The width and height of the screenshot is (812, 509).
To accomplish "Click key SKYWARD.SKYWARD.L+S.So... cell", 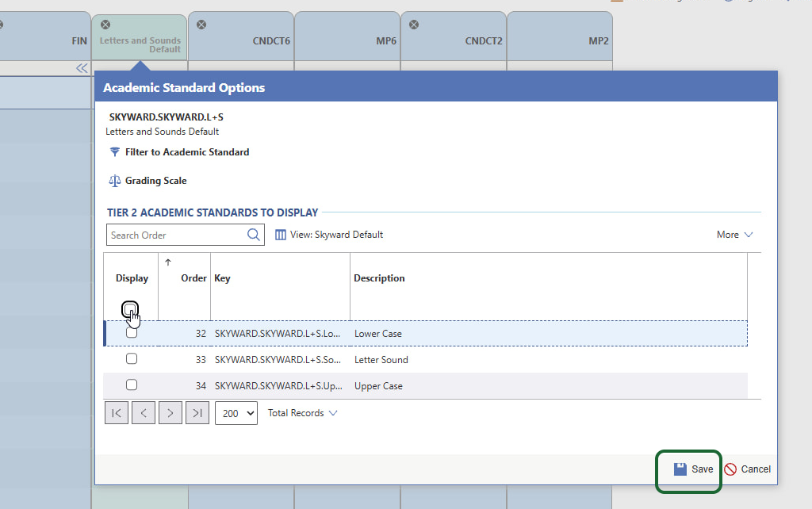I will 278,359.
